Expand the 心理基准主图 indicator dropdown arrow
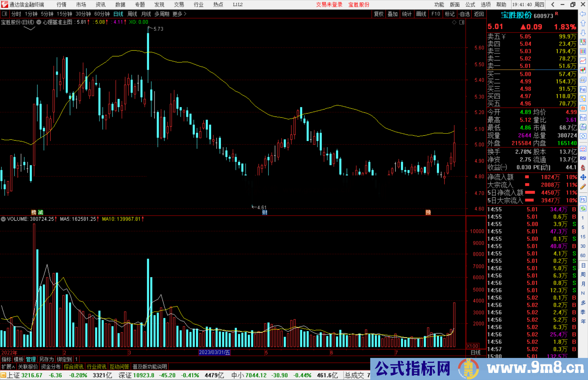Image resolution: width=588 pixels, height=380 pixels. (x=39, y=22)
